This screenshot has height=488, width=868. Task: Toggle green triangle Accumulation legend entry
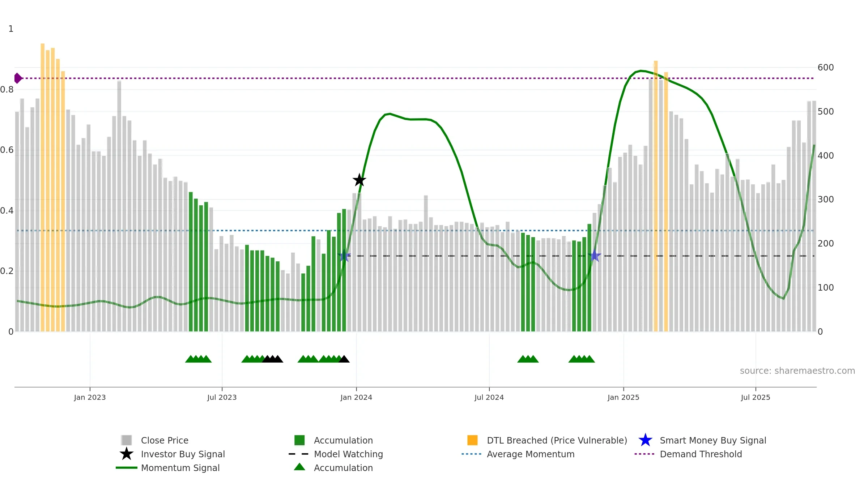coord(333,468)
